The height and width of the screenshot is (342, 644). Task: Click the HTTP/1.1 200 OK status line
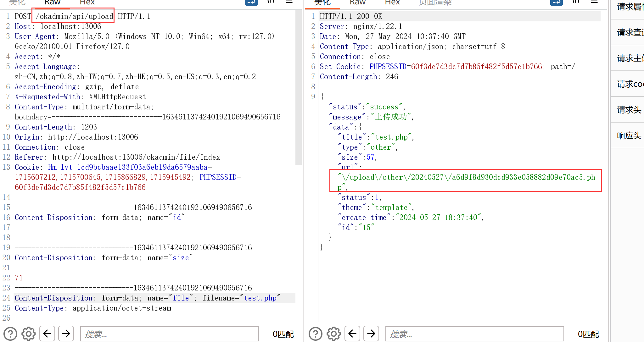coord(351,16)
